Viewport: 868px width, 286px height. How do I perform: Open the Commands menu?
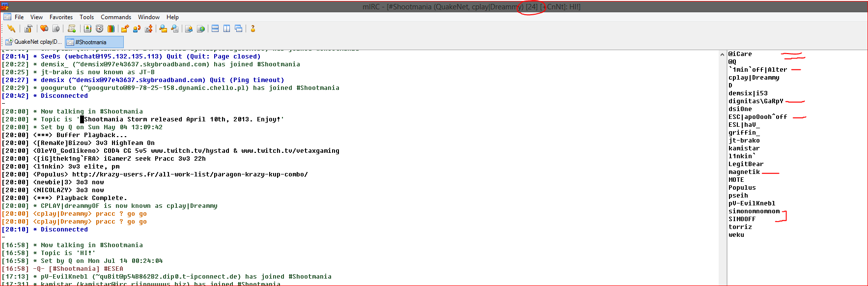[116, 17]
